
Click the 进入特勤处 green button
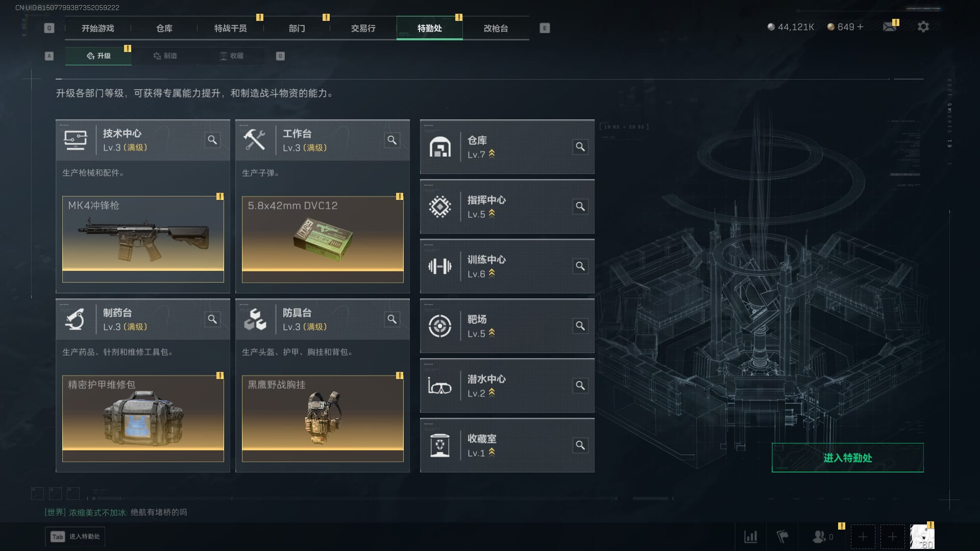pyautogui.click(x=847, y=458)
